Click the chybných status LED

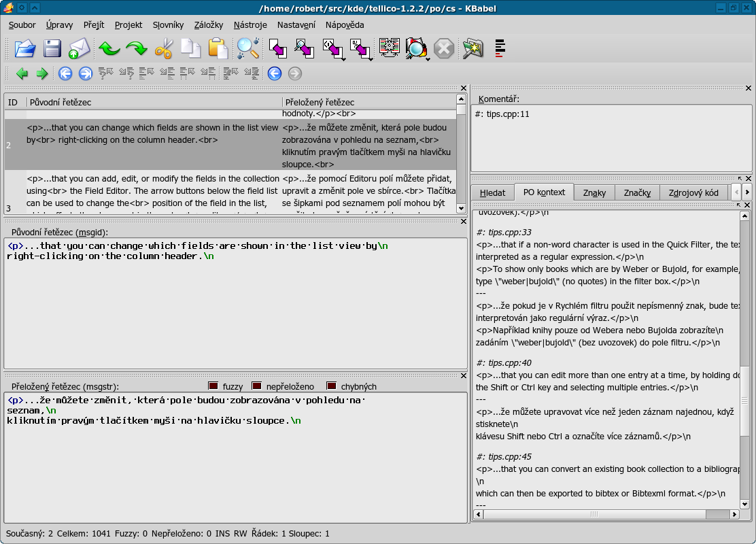pos(331,386)
